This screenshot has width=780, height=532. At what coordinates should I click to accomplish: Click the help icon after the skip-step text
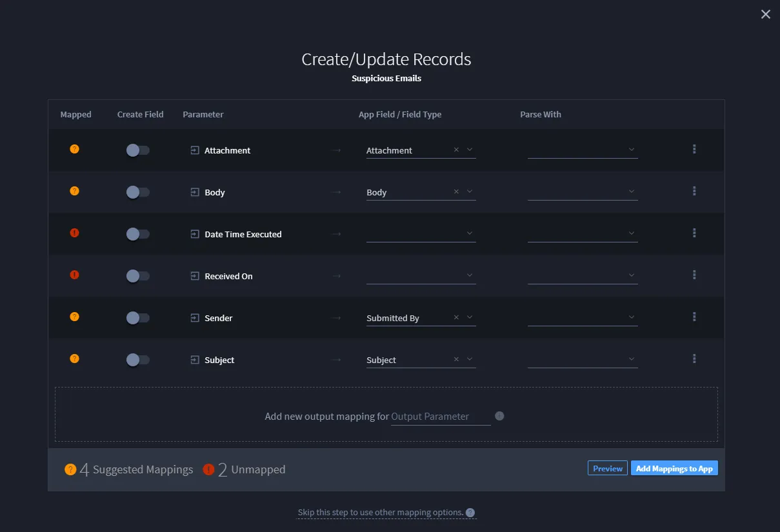click(x=470, y=513)
